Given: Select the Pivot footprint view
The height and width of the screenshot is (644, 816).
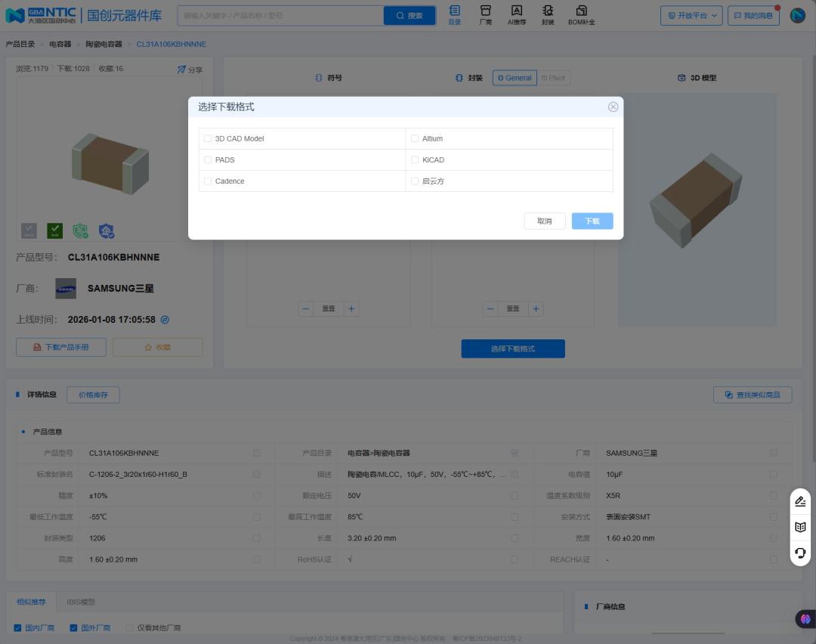Looking at the screenshot, I should pos(553,78).
